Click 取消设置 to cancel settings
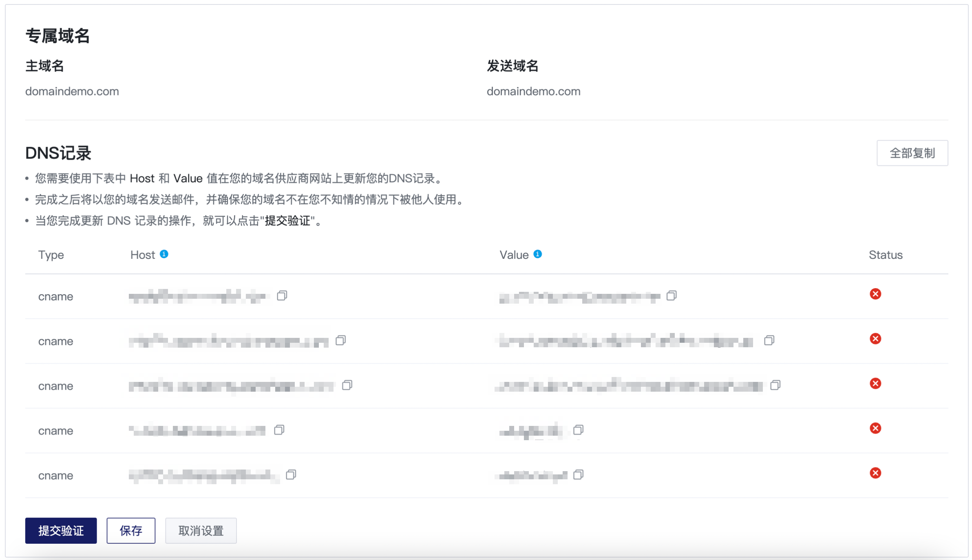The width and height of the screenshot is (972, 560). click(201, 531)
